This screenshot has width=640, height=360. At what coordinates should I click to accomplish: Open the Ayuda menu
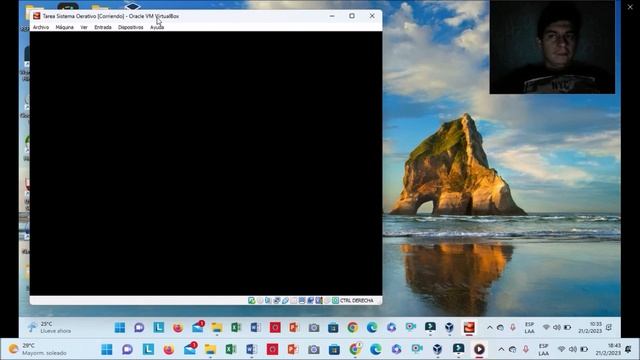click(x=157, y=27)
